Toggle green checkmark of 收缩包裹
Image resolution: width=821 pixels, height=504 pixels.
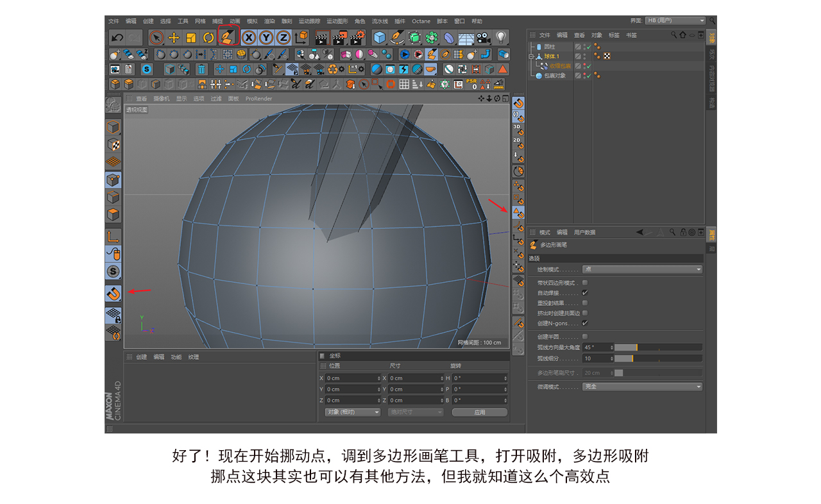click(588, 66)
